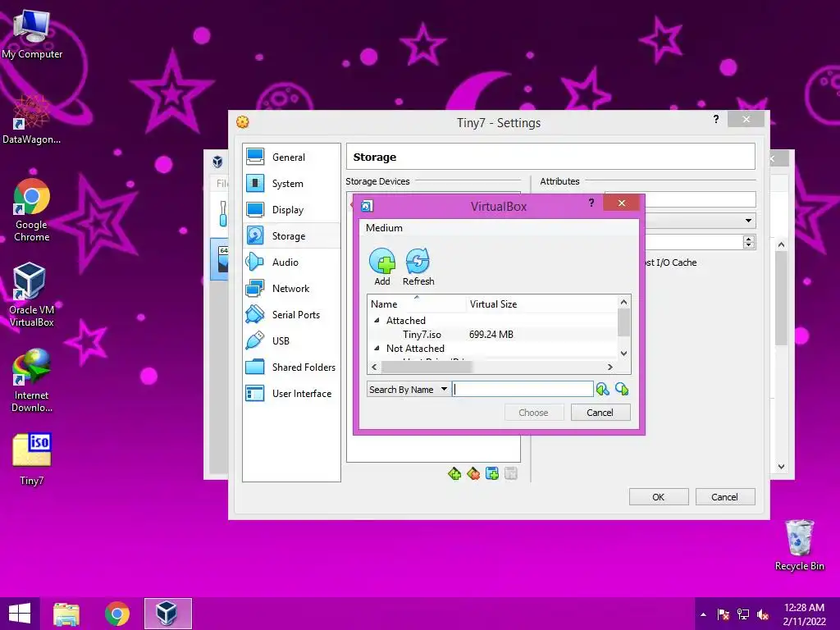Click medium list vertical scrollbar up arrow

click(623, 302)
